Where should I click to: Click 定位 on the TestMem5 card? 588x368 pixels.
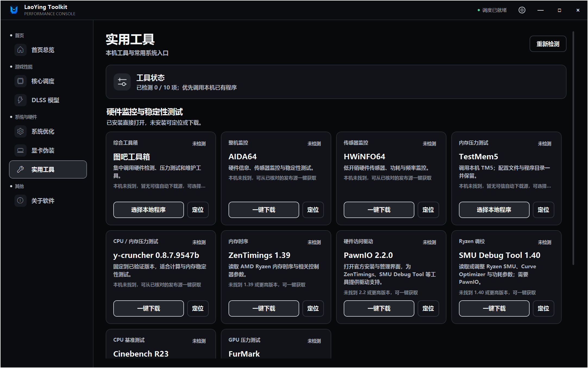coord(543,210)
